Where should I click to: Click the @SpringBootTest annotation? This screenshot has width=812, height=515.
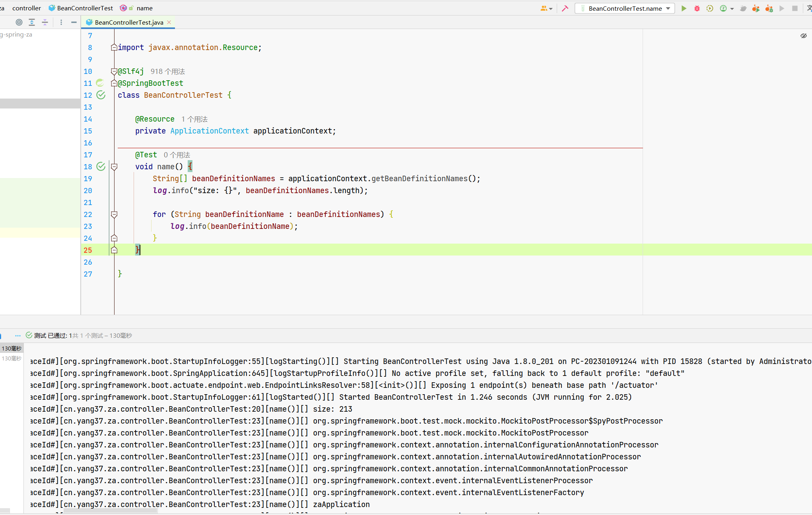pyautogui.click(x=151, y=83)
